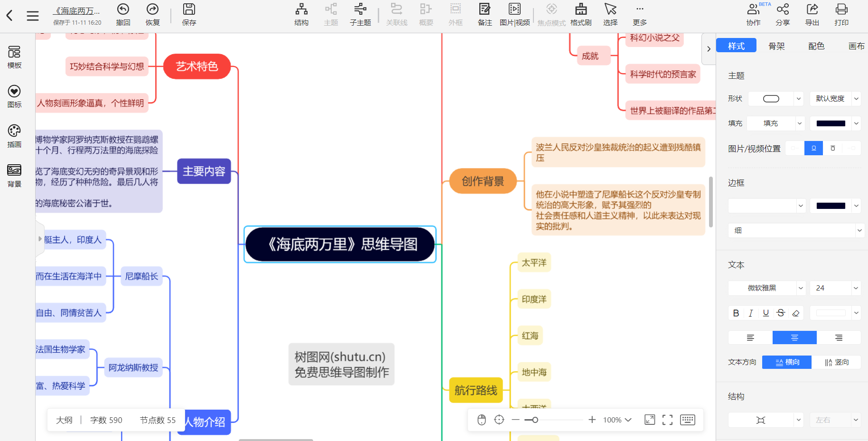Open the 图标 panel in left sidebar

tap(14, 96)
